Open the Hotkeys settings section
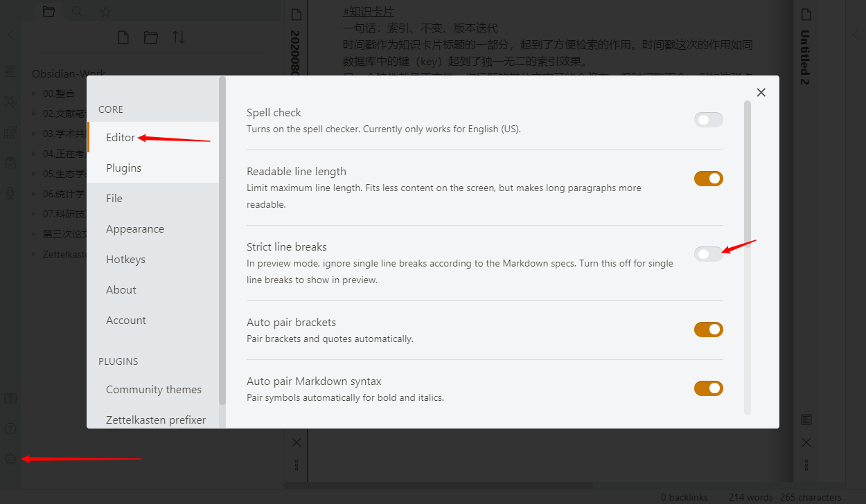 click(x=125, y=260)
